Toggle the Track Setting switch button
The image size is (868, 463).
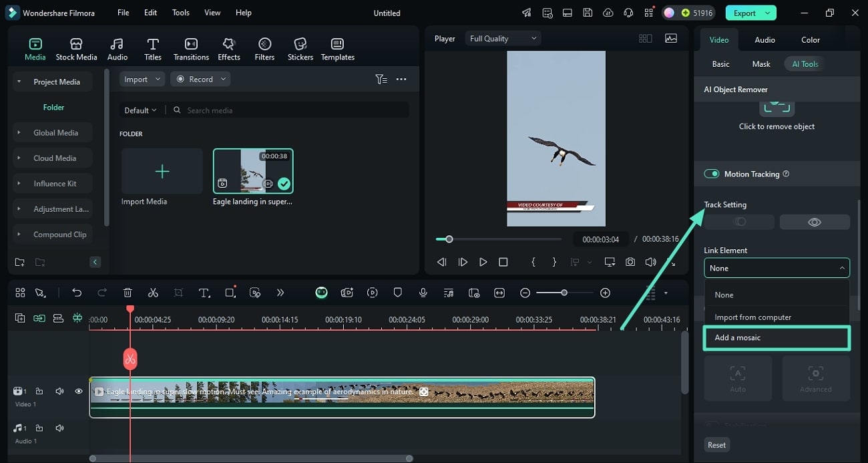(x=739, y=222)
